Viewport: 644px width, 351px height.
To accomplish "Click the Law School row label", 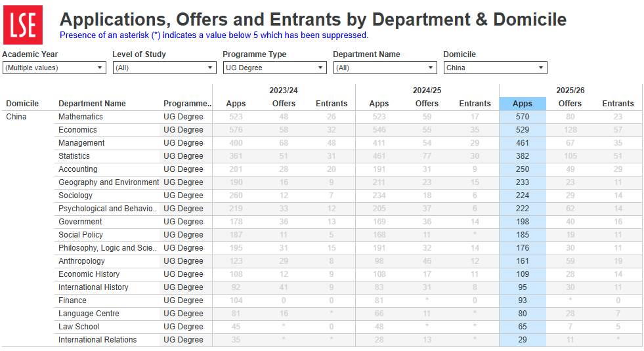I will click(79, 327).
